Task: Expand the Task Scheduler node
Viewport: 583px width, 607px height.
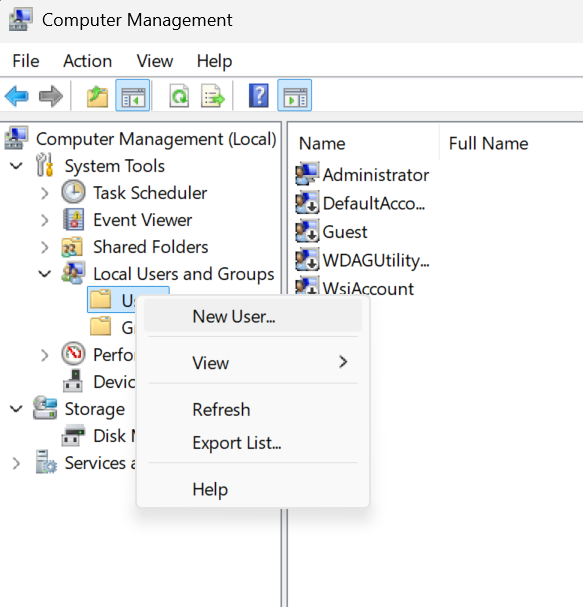Action: coord(45,193)
